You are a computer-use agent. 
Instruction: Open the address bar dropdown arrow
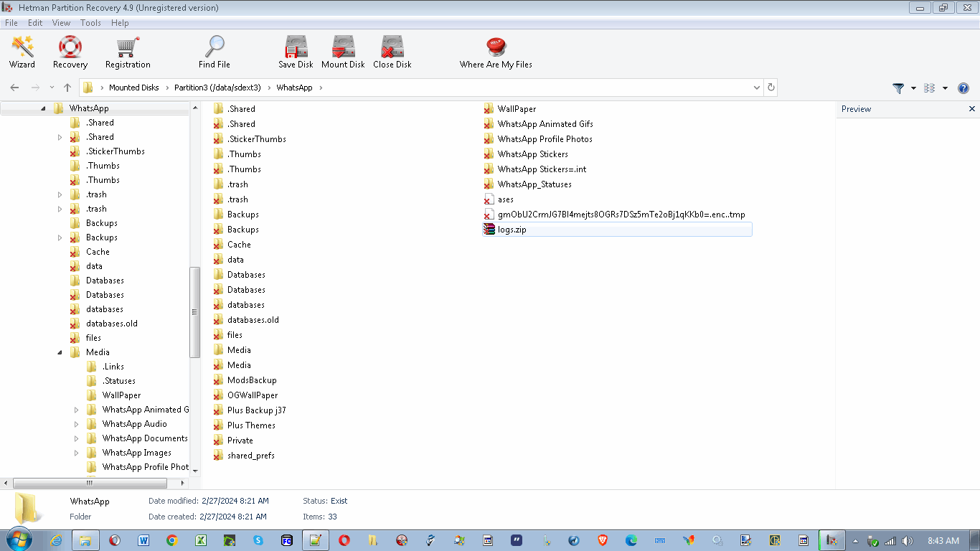click(757, 88)
